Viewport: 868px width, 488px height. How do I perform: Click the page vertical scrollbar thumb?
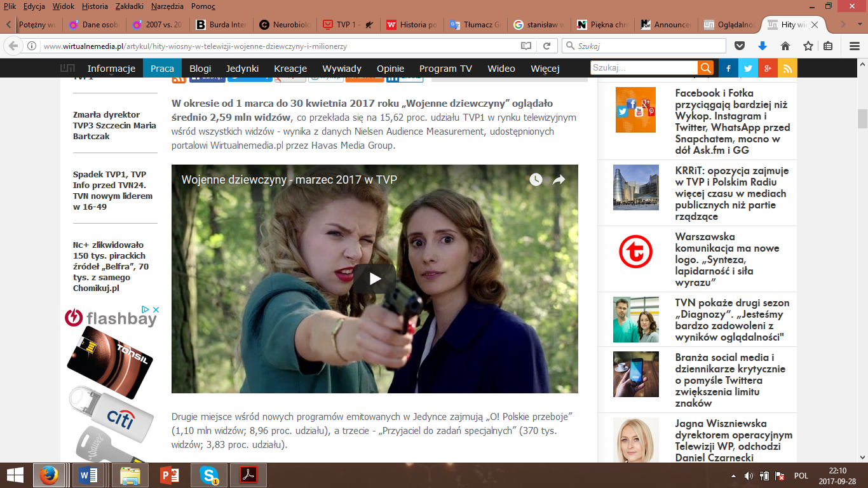862,118
